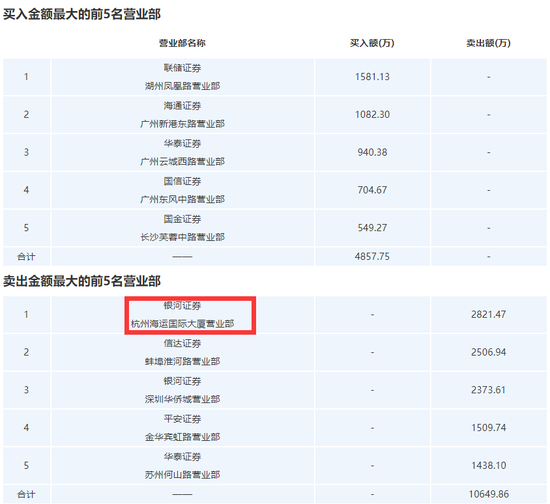Click the 买入额(万) column header
The width and height of the screenshot is (550, 504).
(x=372, y=43)
